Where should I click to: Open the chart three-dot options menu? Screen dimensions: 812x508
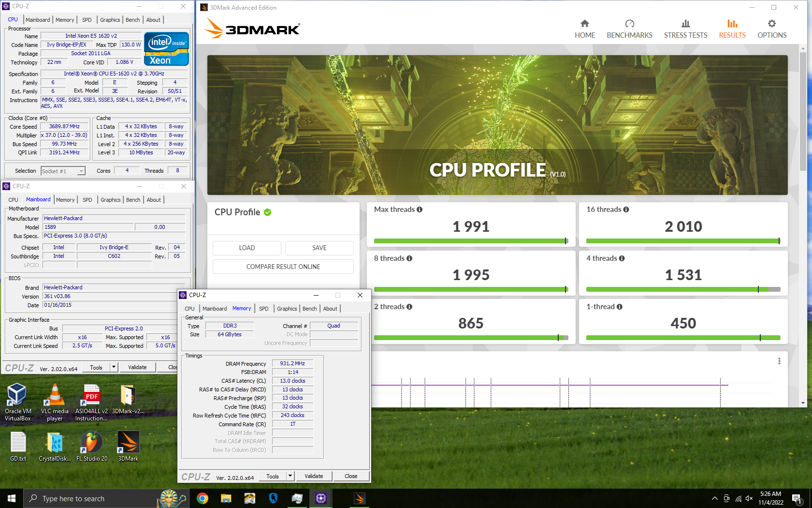(x=779, y=361)
